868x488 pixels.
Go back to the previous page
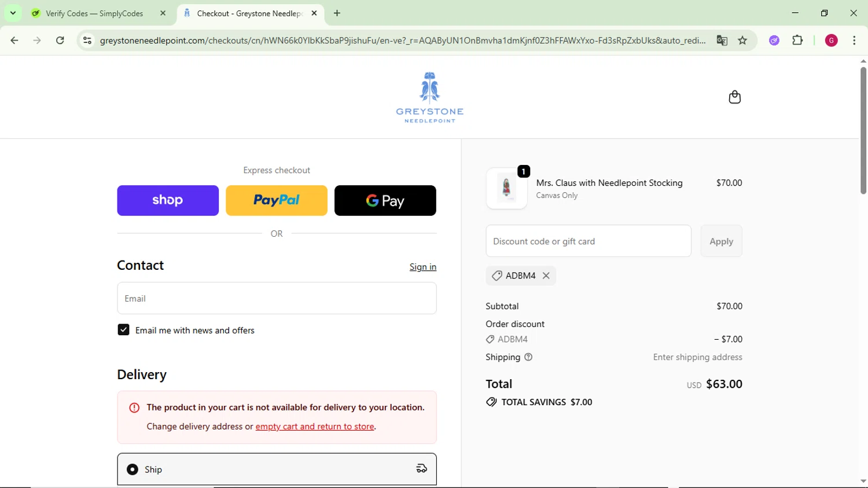14,41
